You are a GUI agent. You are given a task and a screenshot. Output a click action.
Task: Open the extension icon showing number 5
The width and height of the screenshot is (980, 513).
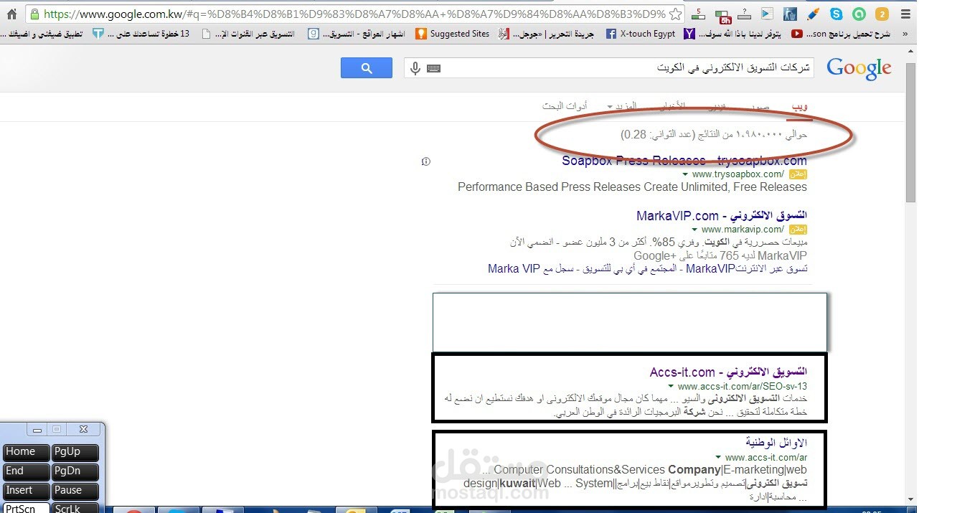pos(699,14)
